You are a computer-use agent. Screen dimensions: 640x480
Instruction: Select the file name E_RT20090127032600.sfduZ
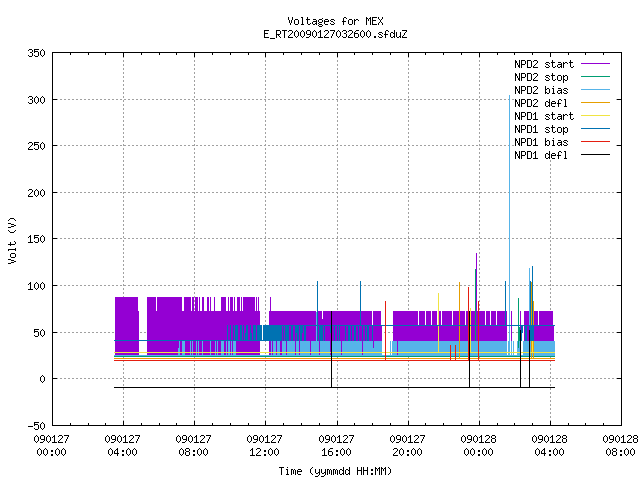[x=335, y=34]
